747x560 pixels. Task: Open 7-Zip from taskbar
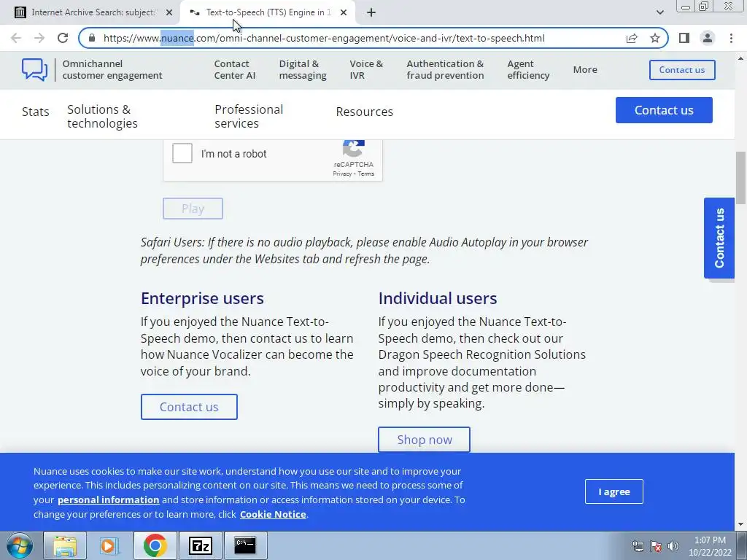click(200, 545)
